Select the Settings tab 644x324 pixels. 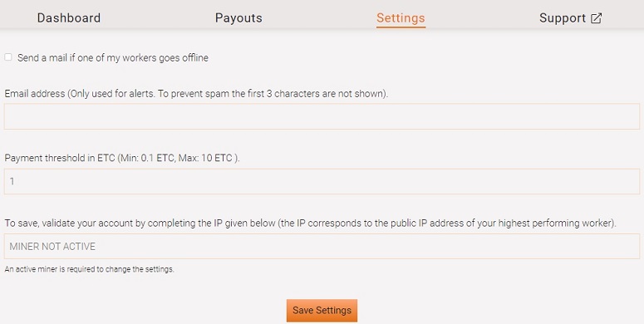click(x=401, y=18)
